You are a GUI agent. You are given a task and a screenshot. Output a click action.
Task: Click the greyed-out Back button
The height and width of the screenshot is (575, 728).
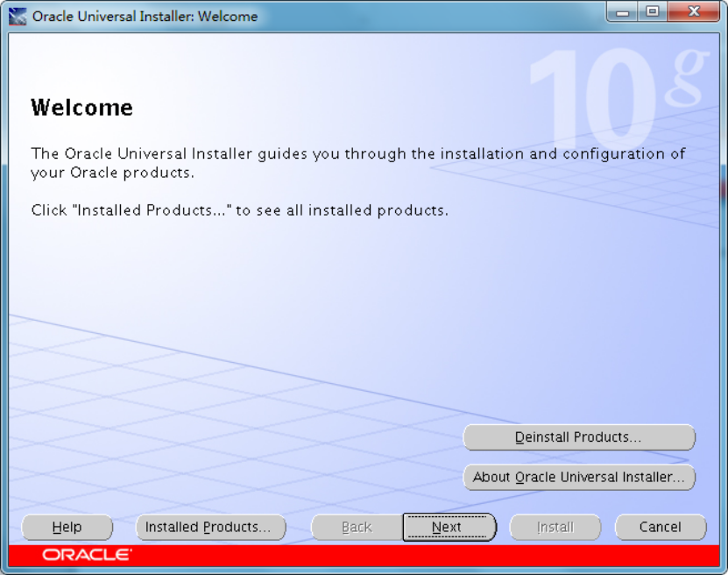357,528
